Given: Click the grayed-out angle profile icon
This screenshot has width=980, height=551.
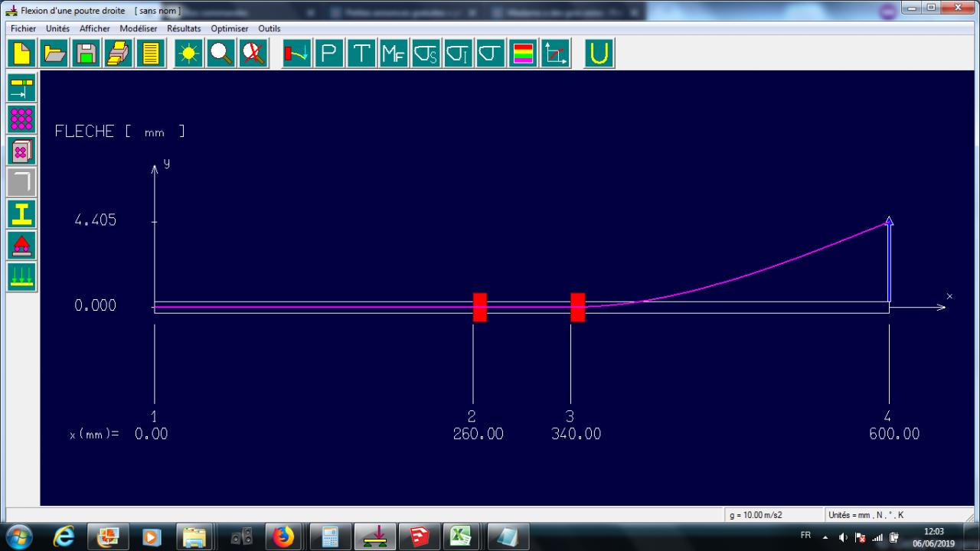Looking at the screenshot, I should 21,182.
